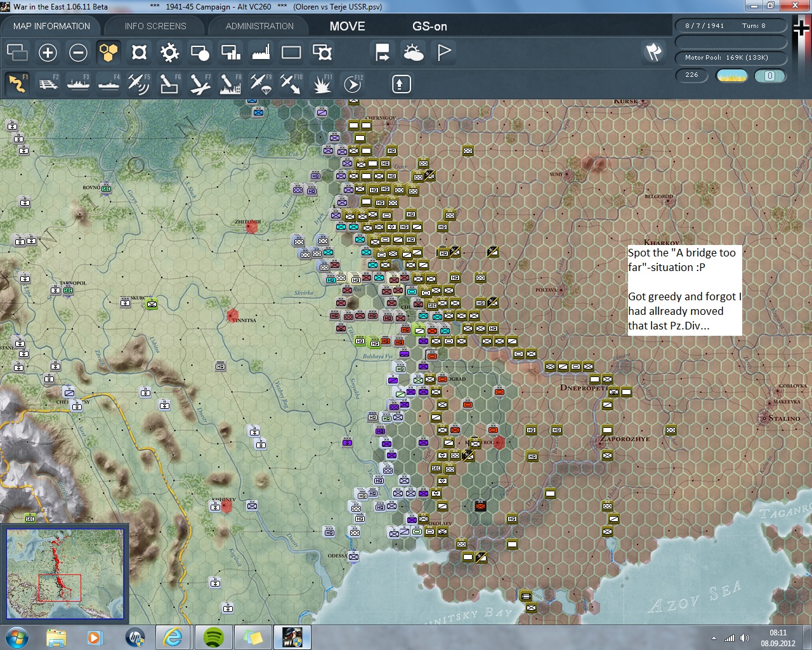Click the GS-on indicator
Screen dimensions: 812x650
pyautogui.click(x=429, y=26)
